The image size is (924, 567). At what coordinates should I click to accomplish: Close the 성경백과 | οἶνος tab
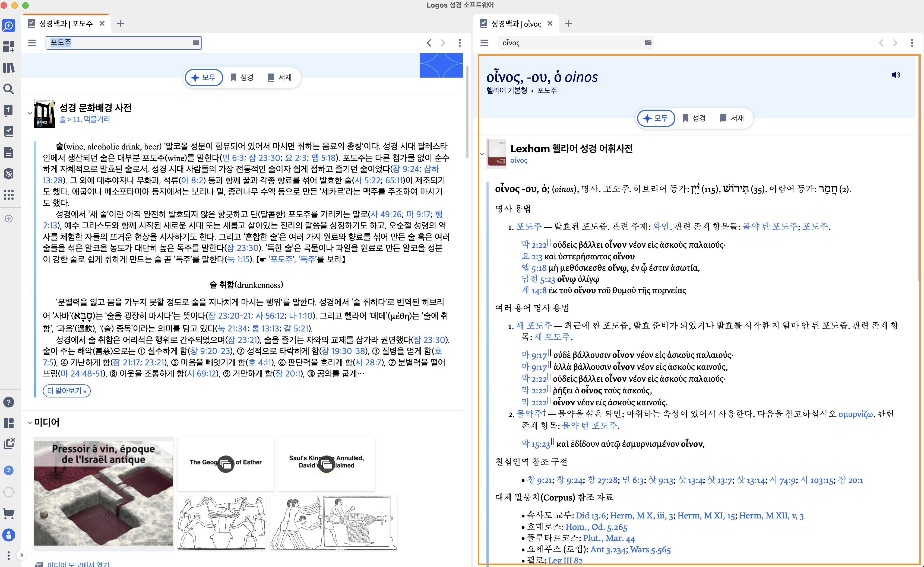(x=550, y=24)
